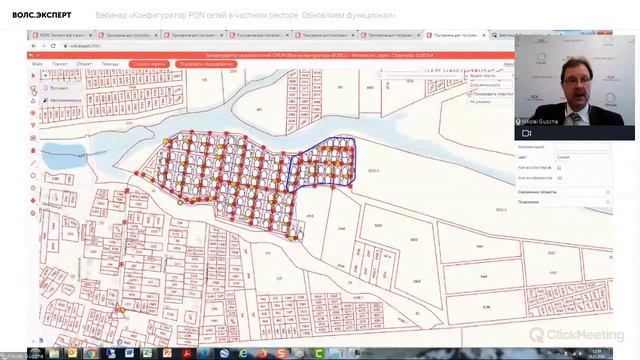Image resolution: width=640 pixels, height=360 pixels.
Task: Select the bottom round marker tool in left toolbar
Action: tap(33, 213)
